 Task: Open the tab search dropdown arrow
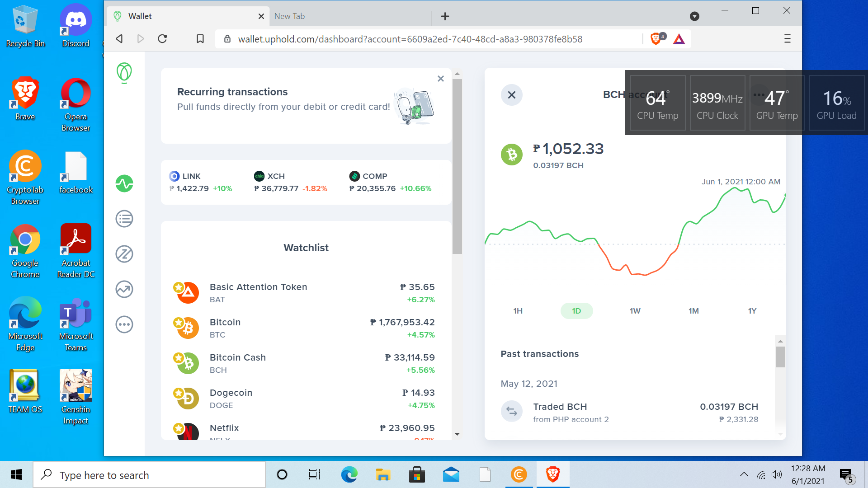pos(695,16)
